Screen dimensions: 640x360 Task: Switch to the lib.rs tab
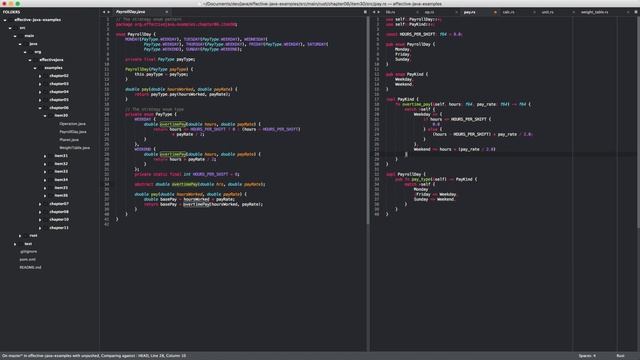[x=391, y=12]
